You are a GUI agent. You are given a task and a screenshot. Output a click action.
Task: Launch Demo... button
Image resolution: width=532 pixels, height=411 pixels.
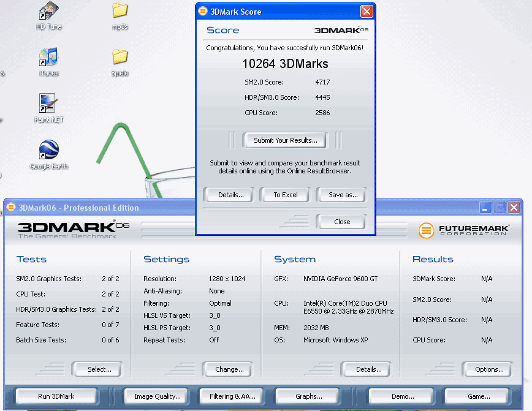coord(401,396)
